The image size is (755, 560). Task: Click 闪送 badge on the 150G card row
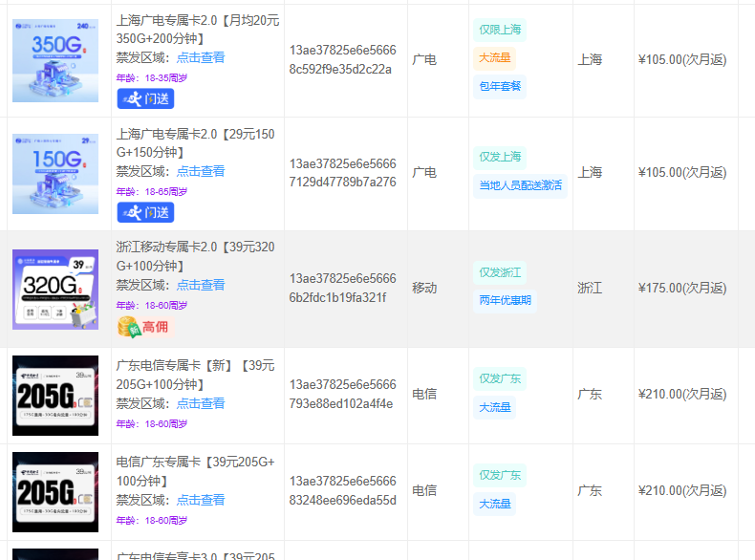tap(145, 212)
